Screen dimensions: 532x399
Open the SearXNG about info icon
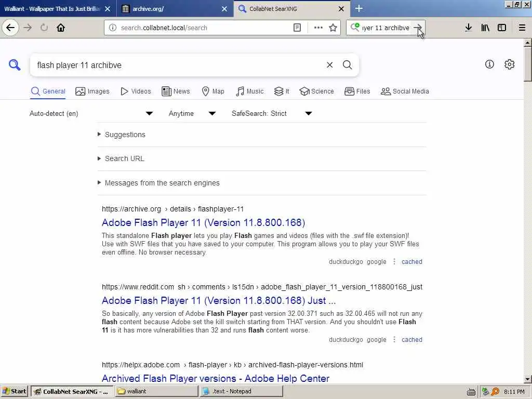489,64
